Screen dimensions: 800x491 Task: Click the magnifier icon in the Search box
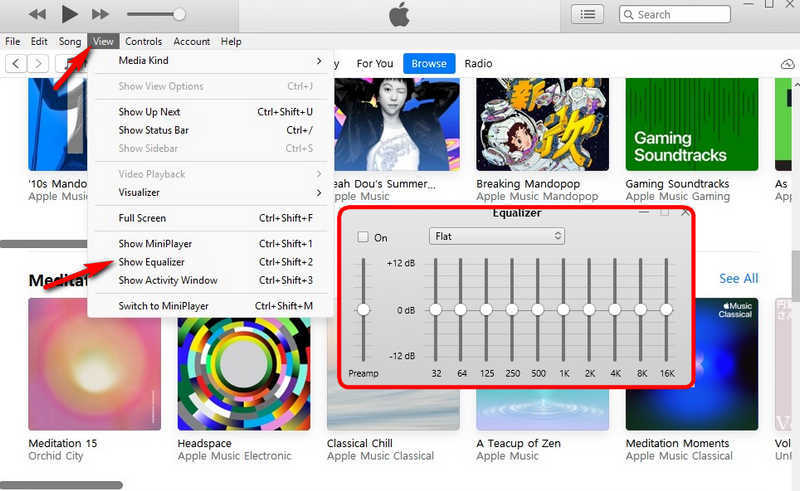tap(629, 14)
